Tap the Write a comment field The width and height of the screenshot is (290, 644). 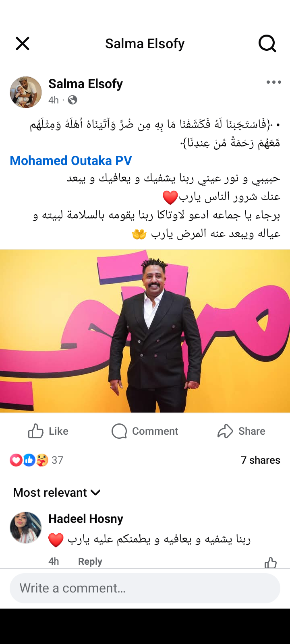(145, 588)
